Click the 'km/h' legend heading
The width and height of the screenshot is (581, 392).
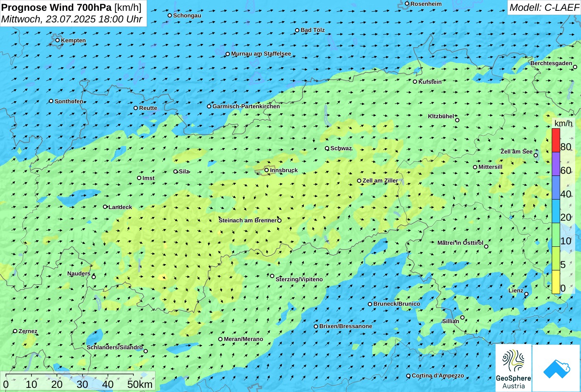click(563, 123)
